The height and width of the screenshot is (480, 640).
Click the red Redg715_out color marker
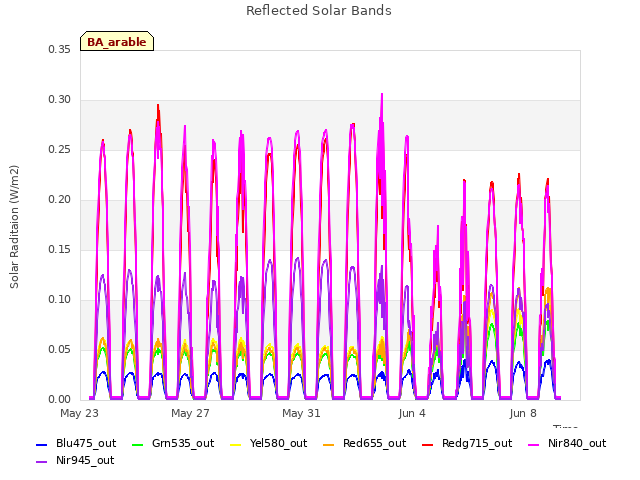tap(428, 444)
